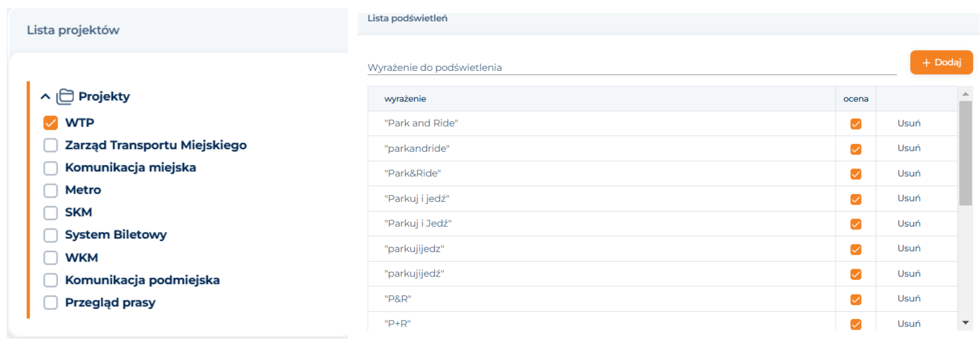The image size is (980, 349).
Task: Click the Dodaj button
Action: (x=941, y=62)
